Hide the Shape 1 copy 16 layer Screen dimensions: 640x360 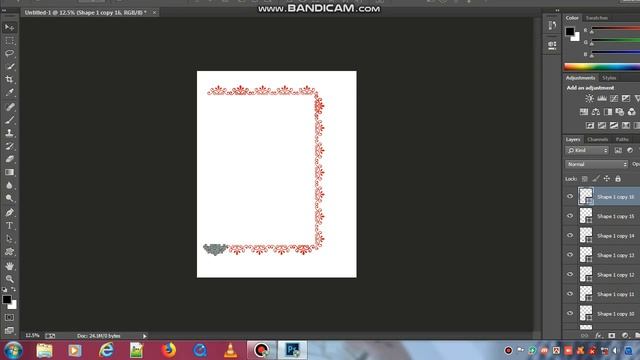(570, 196)
